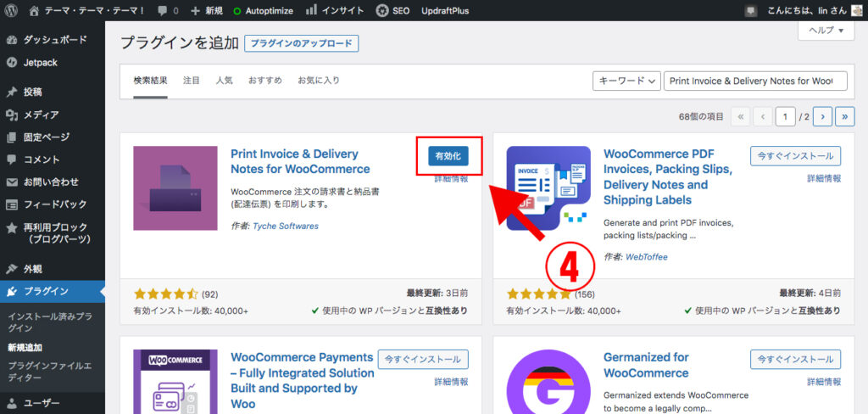
Task: Open the SEO menu in admin bar
Action: (392, 10)
